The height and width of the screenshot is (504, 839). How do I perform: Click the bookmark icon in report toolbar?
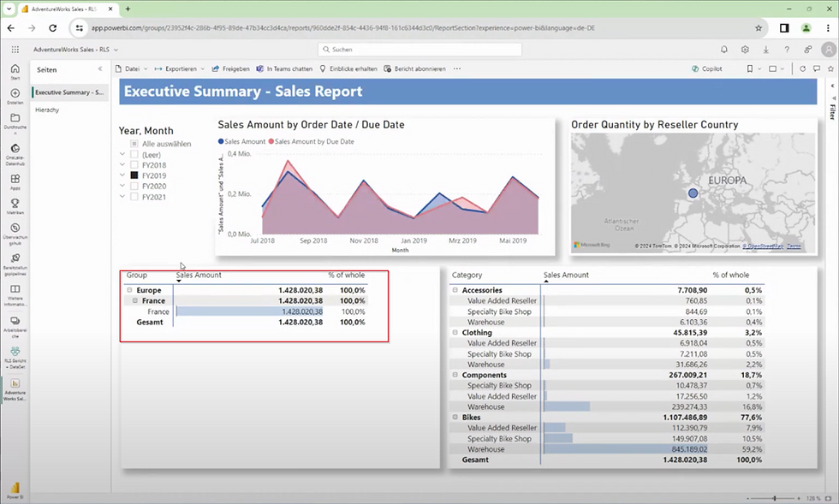(750, 68)
